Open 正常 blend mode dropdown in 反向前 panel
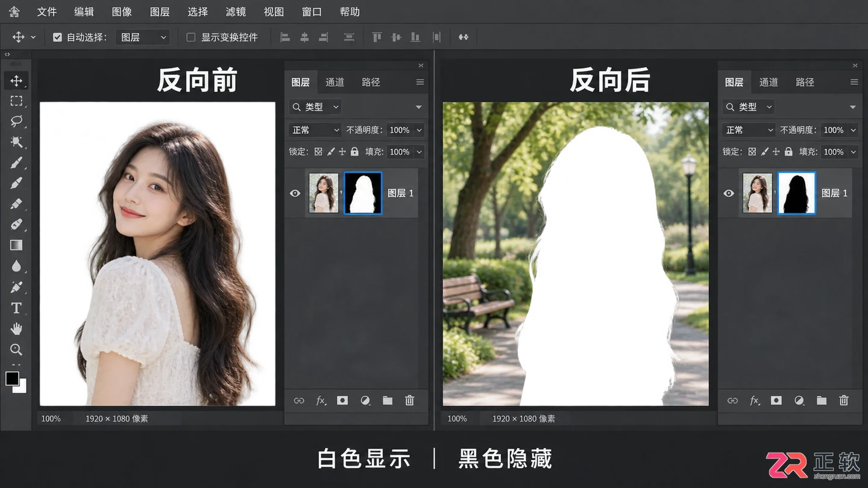Viewport: 868px width, 488px height. point(315,130)
